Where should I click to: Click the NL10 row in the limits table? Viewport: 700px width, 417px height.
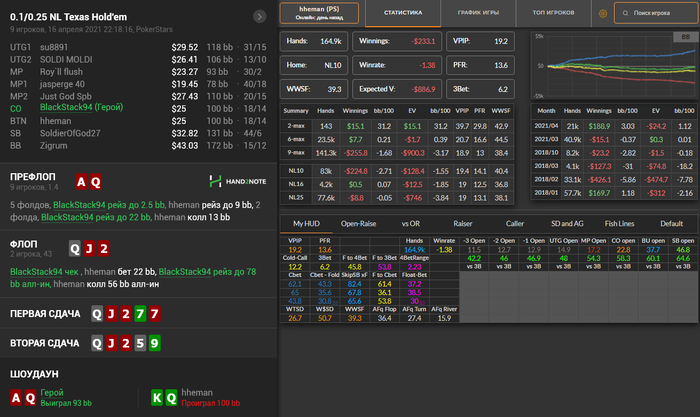(296, 171)
